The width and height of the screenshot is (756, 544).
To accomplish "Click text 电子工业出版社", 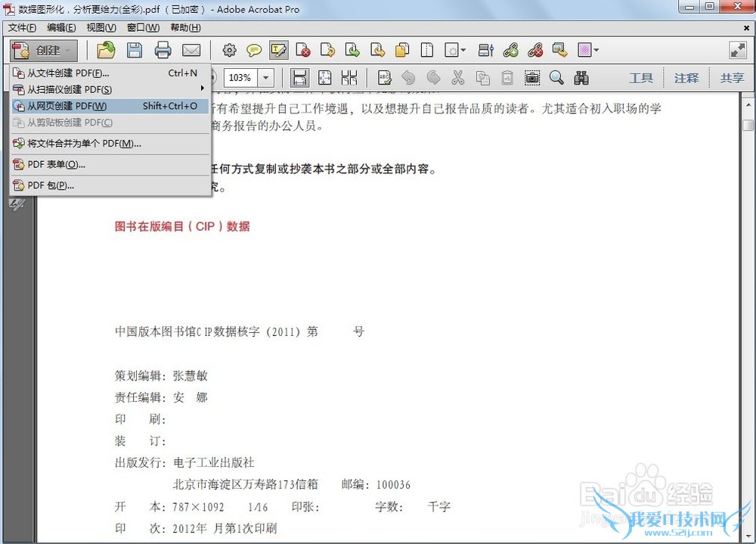I will [x=214, y=463].
